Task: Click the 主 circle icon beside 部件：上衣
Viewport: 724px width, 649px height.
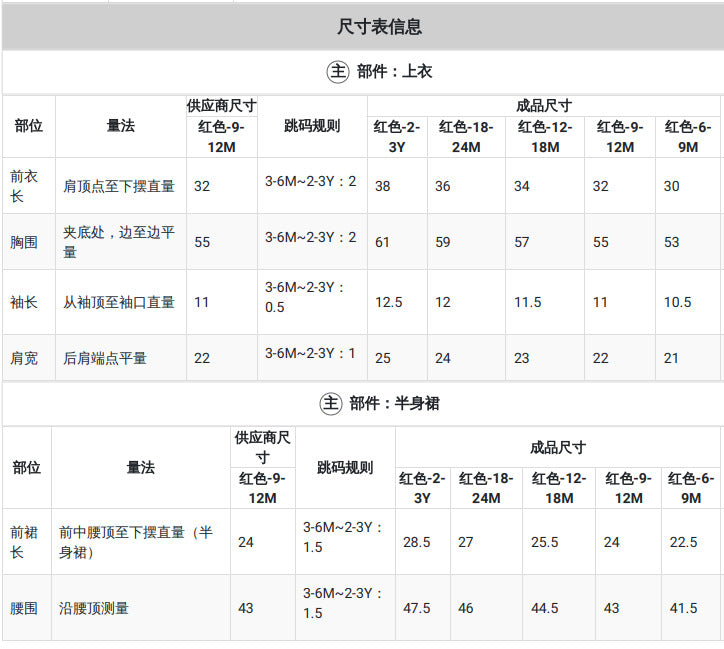Action: (338, 72)
